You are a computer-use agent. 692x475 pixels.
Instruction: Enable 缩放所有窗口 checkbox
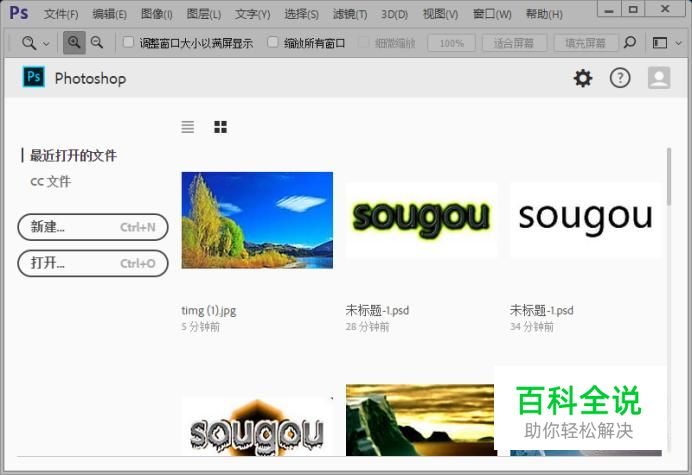(x=273, y=42)
